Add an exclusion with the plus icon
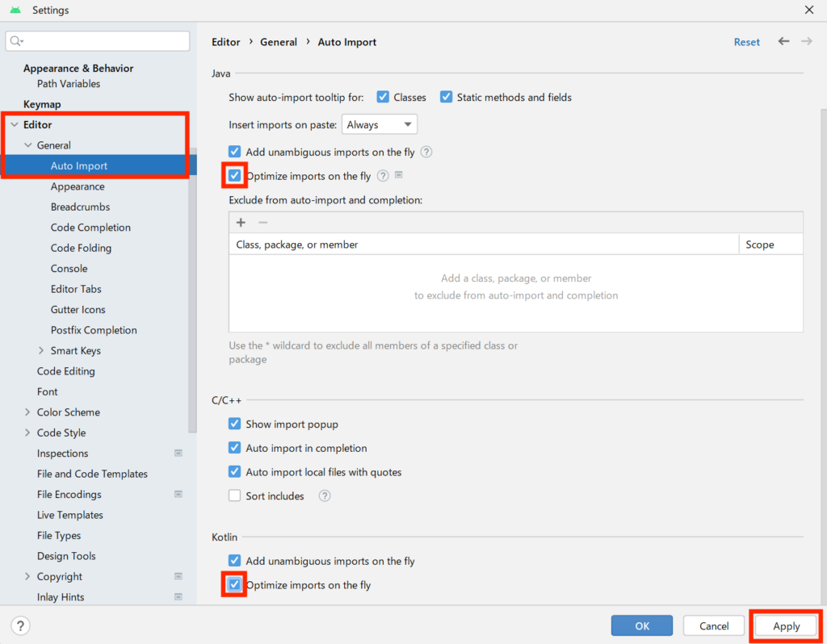Screen dimensions: 827x644 click(x=241, y=223)
